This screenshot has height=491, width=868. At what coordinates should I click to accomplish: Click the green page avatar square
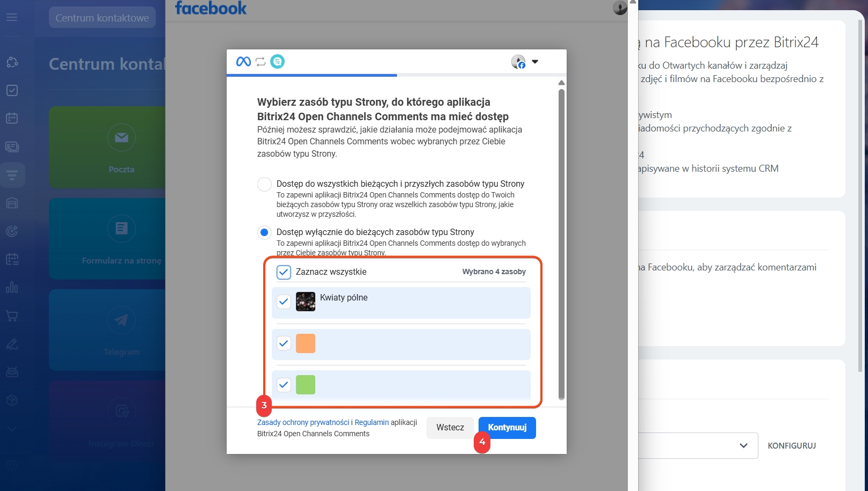[306, 385]
